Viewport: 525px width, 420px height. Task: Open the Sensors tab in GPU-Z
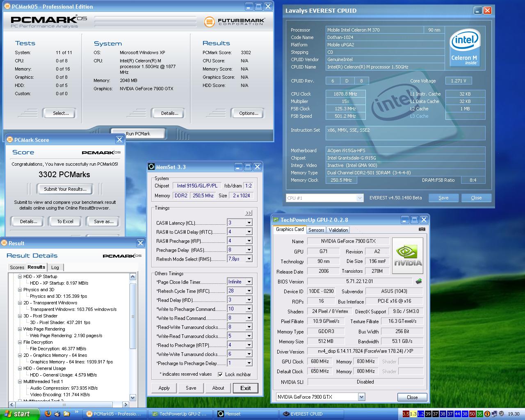[x=316, y=230]
